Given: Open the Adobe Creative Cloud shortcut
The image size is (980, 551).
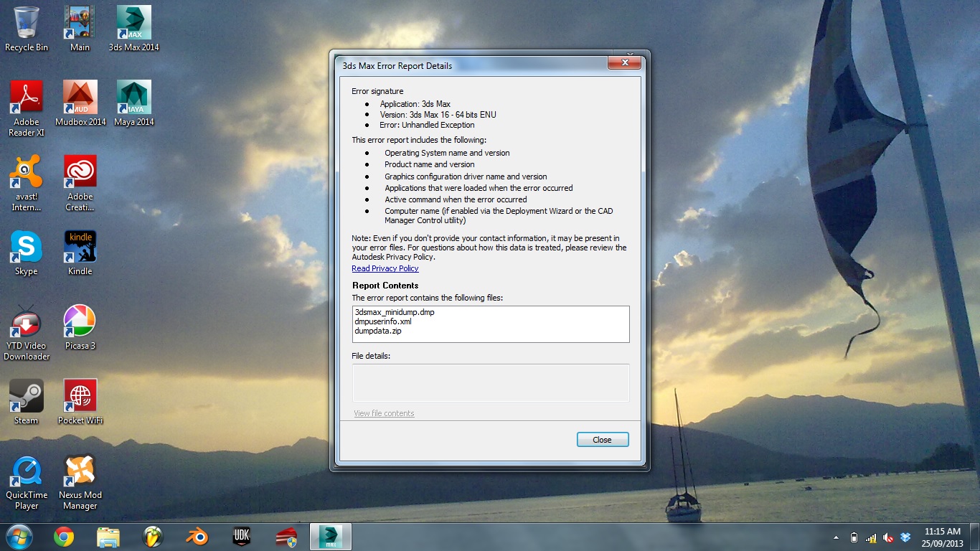Looking at the screenshot, I should tap(80, 183).
